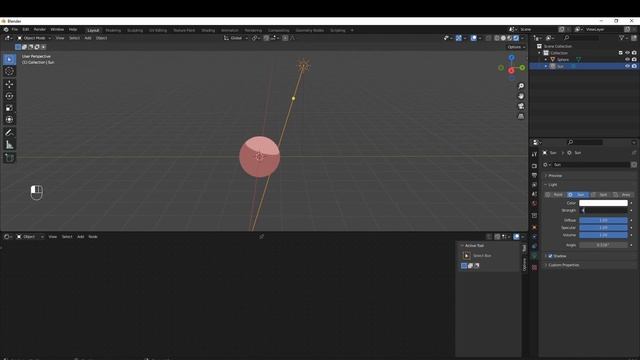Screen dimensions: 640x360
Task: Toggle render camera icon for Sphere
Action: point(634,60)
